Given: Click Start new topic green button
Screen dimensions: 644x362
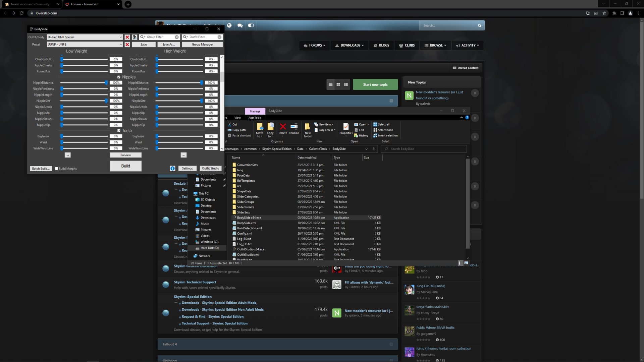Looking at the screenshot, I should click(x=375, y=84).
